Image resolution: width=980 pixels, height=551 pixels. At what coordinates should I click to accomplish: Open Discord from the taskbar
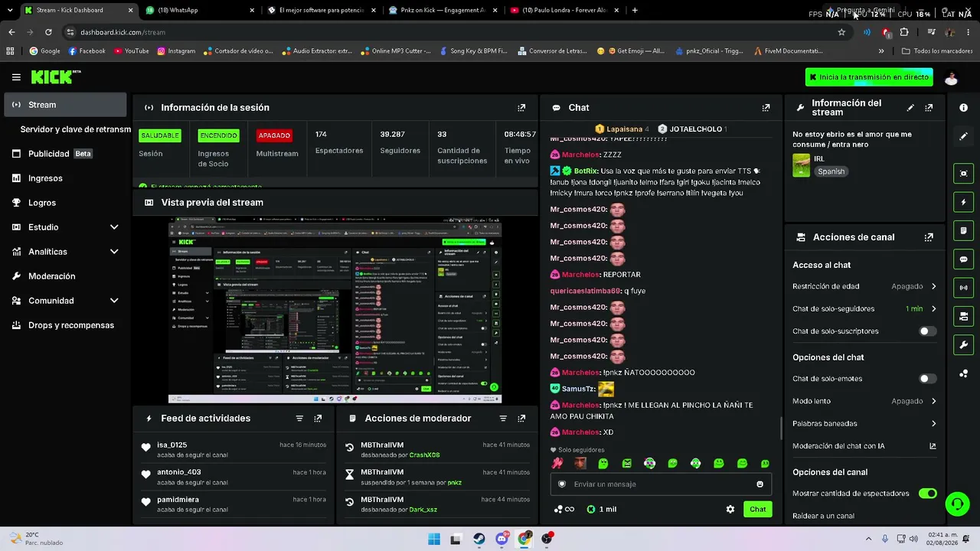click(501, 539)
